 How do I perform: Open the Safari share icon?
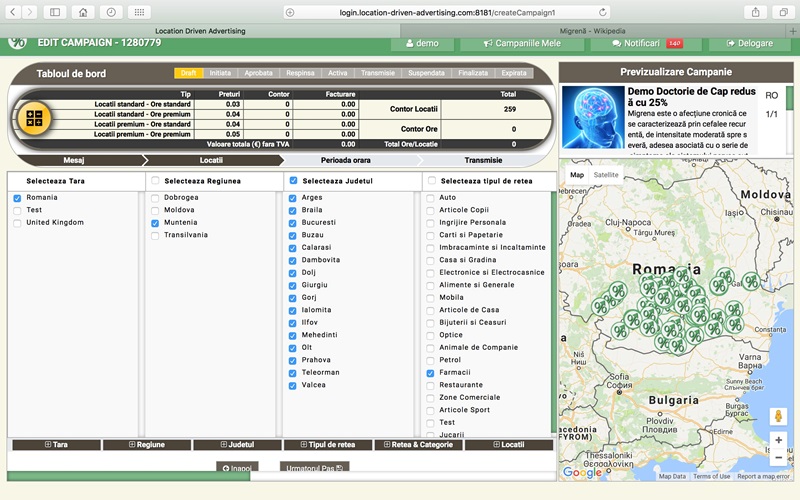(x=756, y=12)
